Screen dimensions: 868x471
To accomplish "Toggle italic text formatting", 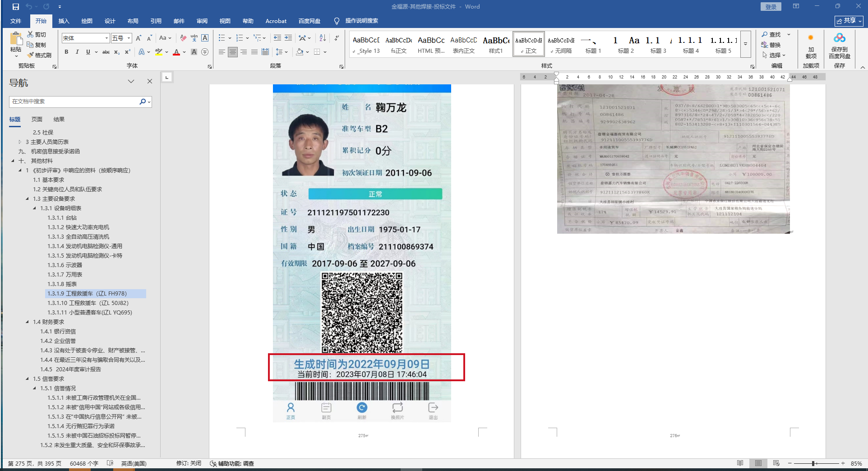I will pos(77,52).
